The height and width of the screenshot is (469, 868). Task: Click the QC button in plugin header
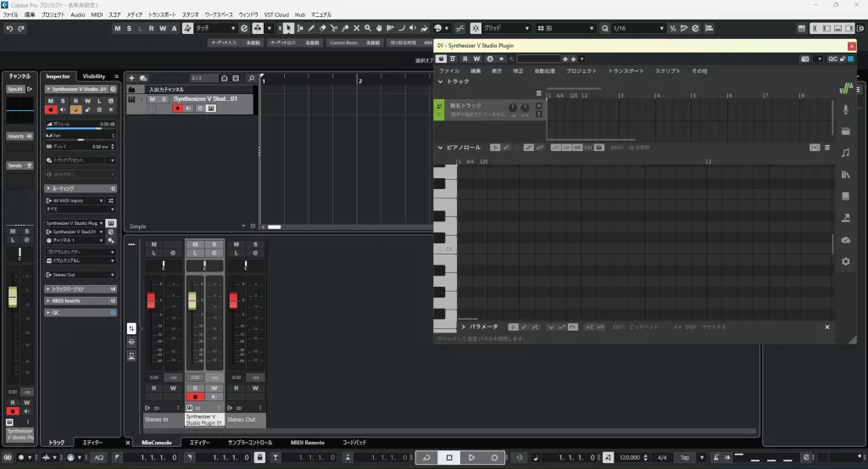[x=832, y=59]
